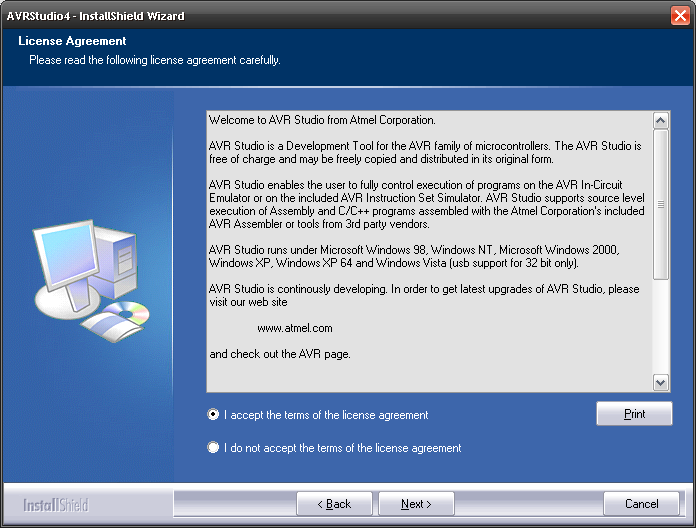Click the scrollbar thumb in license box
The width and height of the screenshot is (696, 528).
coord(660,205)
